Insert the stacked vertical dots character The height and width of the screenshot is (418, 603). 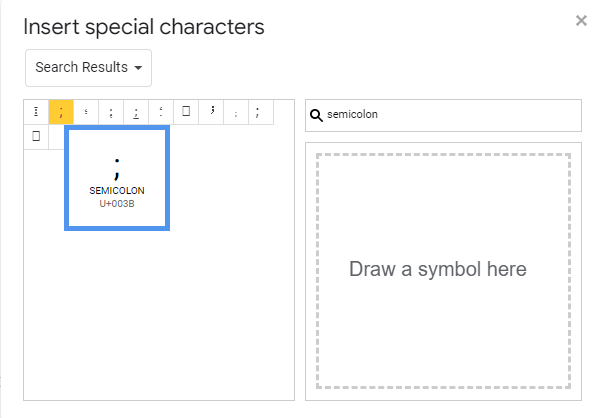pos(36,112)
